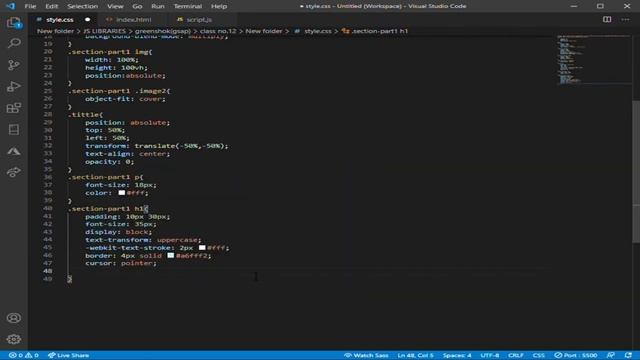Click '.section-part1 h1' breadcrumb symbol
Image resolution: width=640 pixels, height=360 pixels.
[x=380, y=31]
